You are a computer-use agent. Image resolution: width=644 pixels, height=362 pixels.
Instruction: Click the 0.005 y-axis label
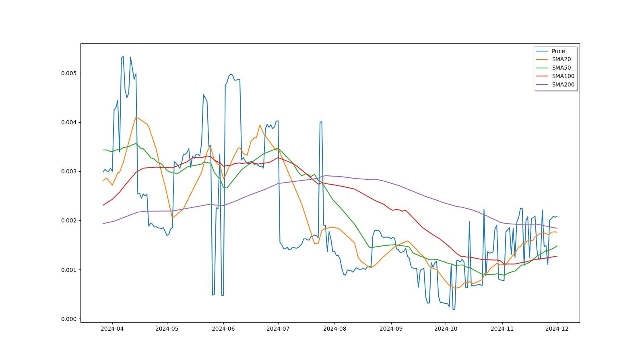68,73
